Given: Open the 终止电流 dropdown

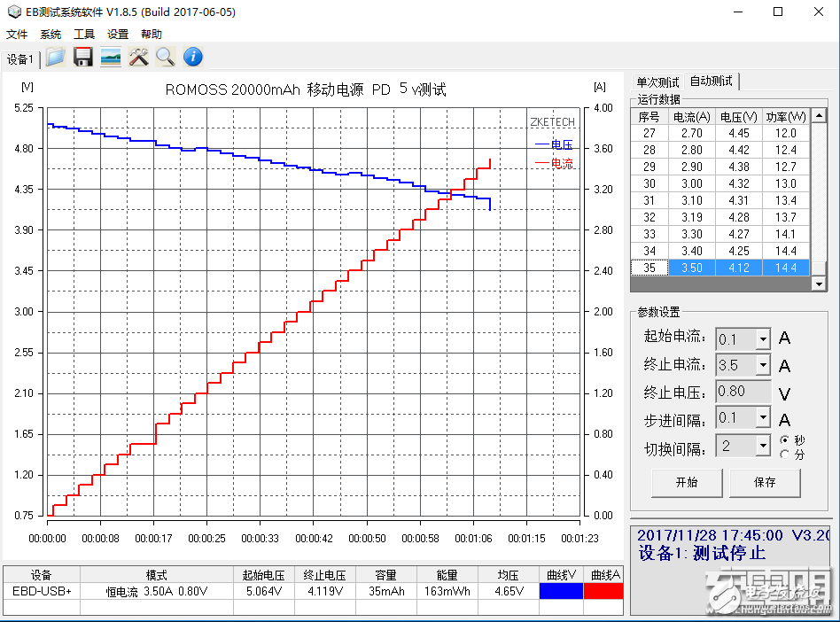Looking at the screenshot, I should coord(763,364).
